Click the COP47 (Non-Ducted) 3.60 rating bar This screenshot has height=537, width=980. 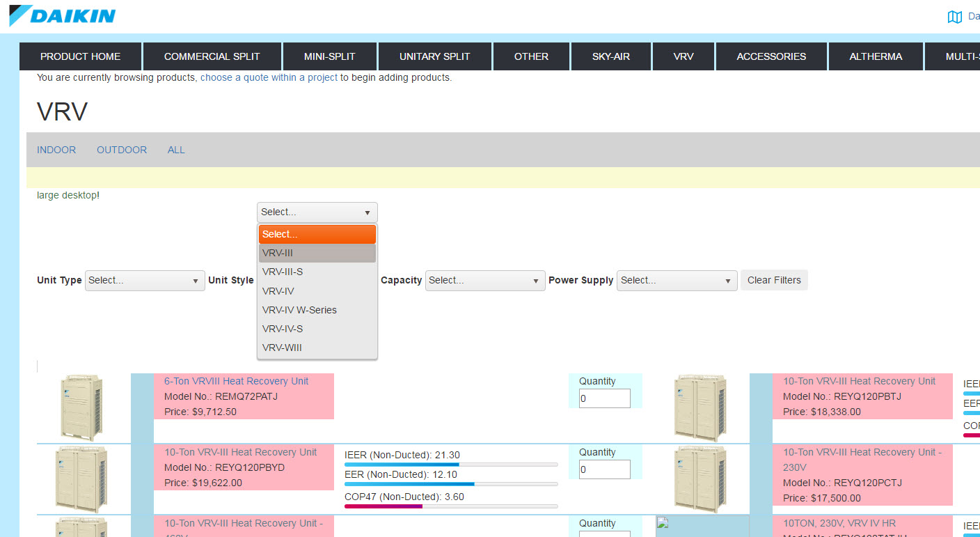pyautogui.click(x=451, y=506)
